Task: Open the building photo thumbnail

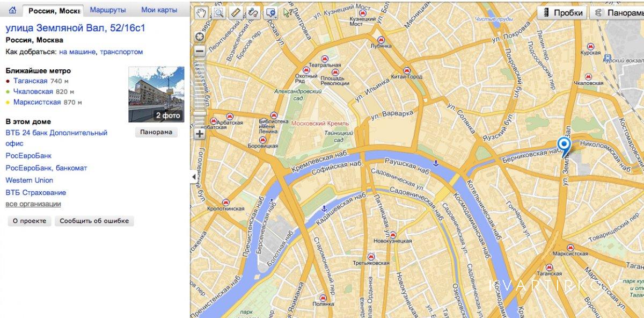Action: click(x=156, y=95)
